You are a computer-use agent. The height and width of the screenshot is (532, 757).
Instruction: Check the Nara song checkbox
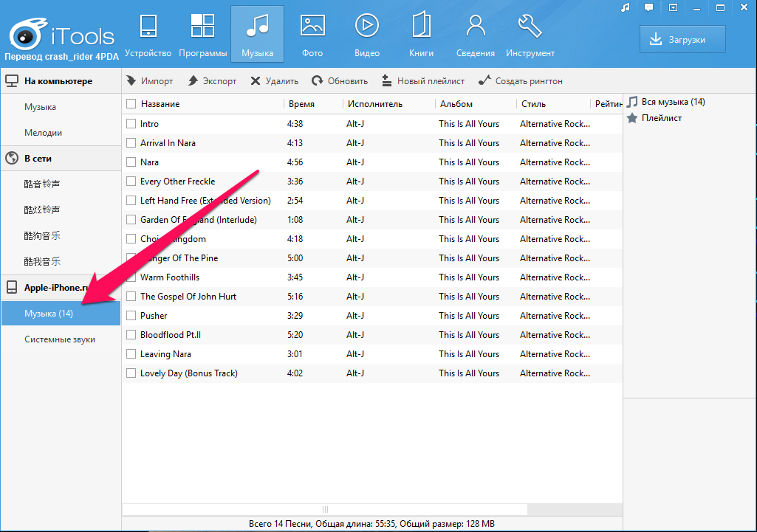tap(131, 162)
